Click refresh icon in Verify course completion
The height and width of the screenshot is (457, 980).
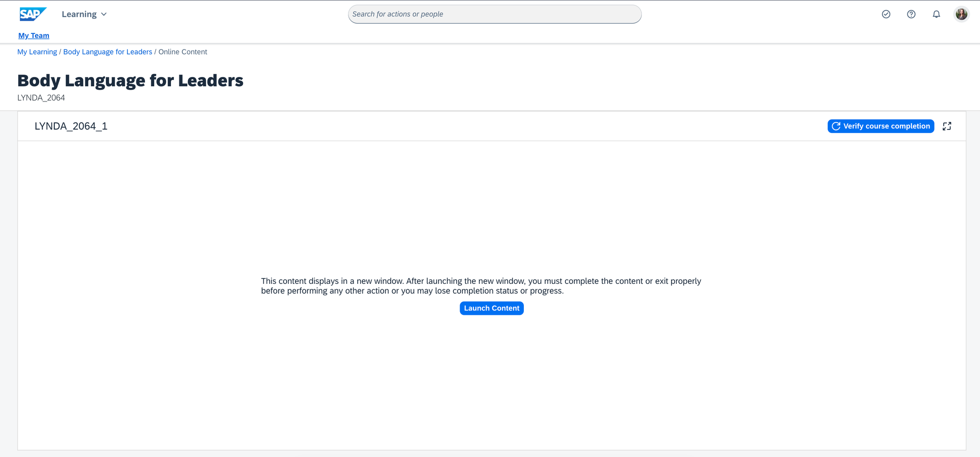pos(836,126)
